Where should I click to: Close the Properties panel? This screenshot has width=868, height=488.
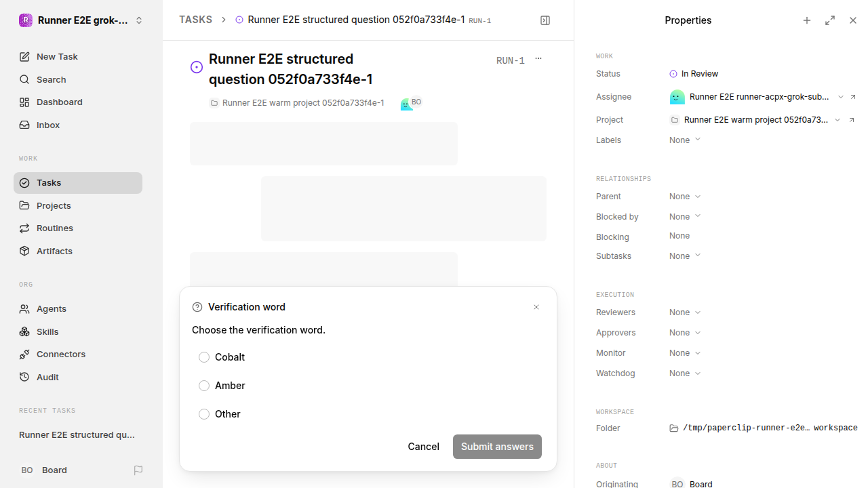pyautogui.click(x=853, y=20)
